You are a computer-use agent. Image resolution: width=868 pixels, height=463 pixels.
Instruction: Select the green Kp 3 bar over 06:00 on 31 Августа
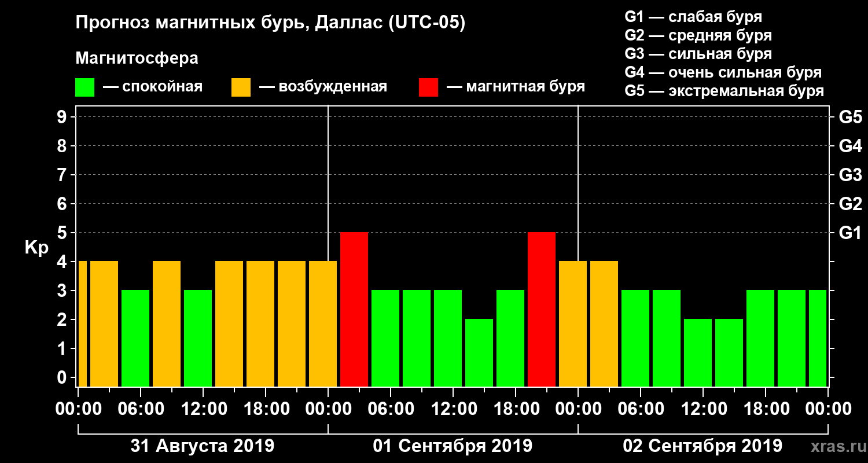(135, 338)
